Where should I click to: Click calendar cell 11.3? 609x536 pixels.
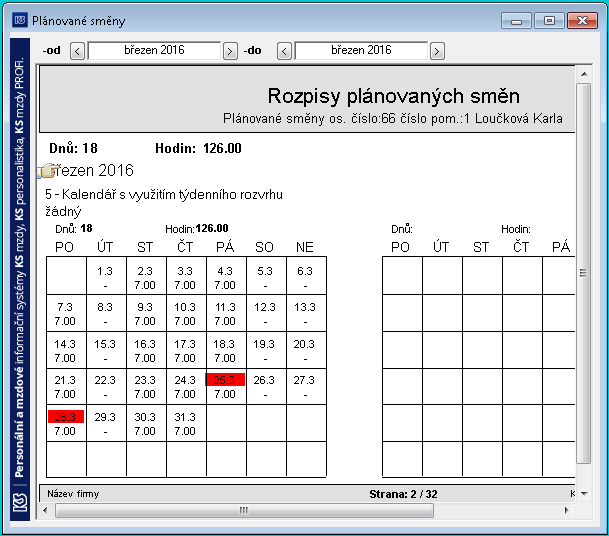226,313
